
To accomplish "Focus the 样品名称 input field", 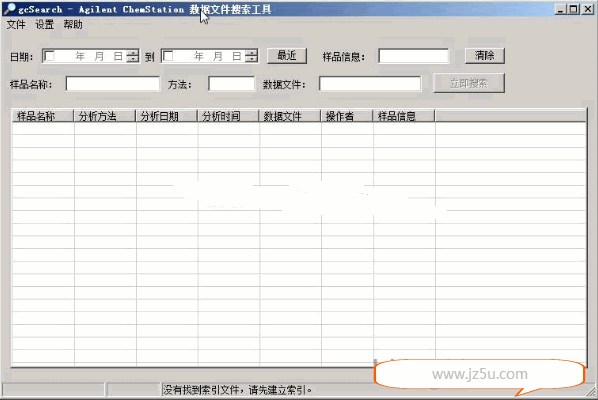I will click(x=113, y=84).
